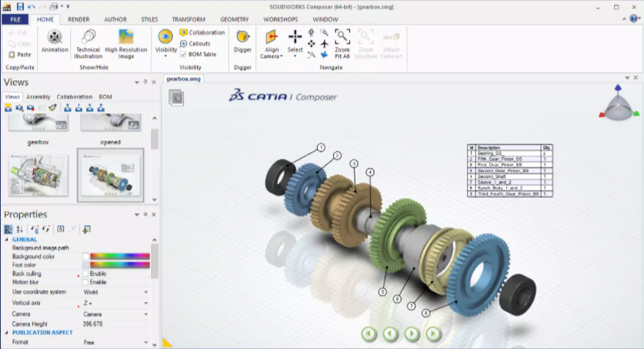The height and width of the screenshot is (349, 644).
Task: Toggle the BOM Table checkbox
Action: point(183,54)
